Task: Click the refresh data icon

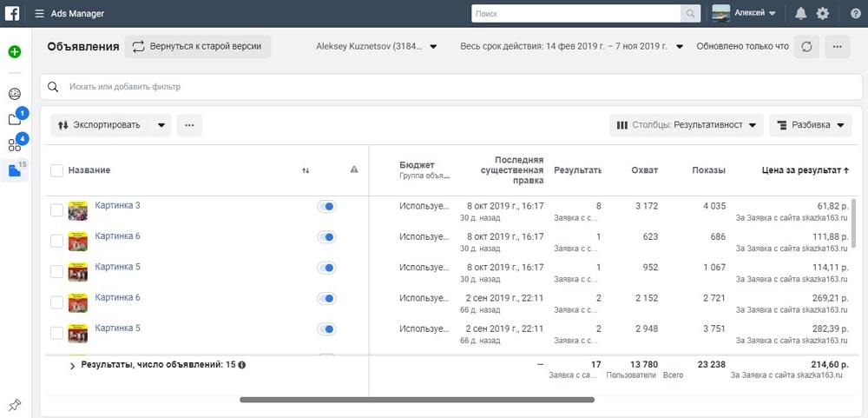Action: pyautogui.click(x=806, y=47)
